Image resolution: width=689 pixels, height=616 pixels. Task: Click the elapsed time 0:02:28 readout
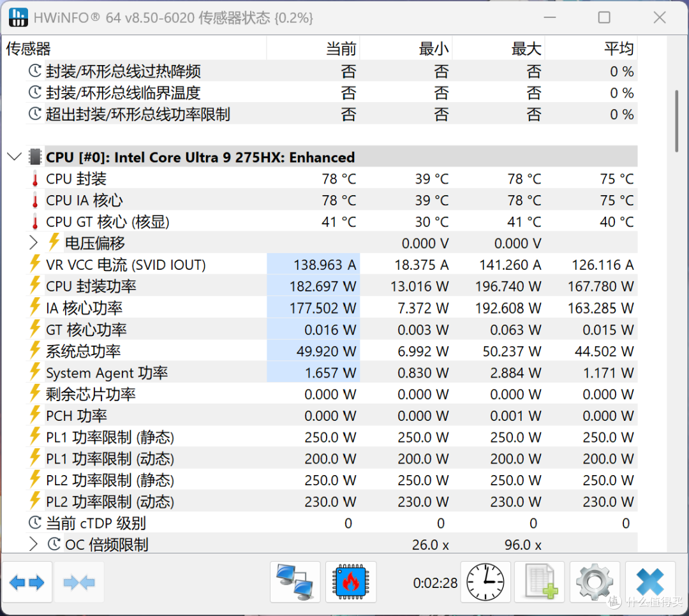coord(435,583)
